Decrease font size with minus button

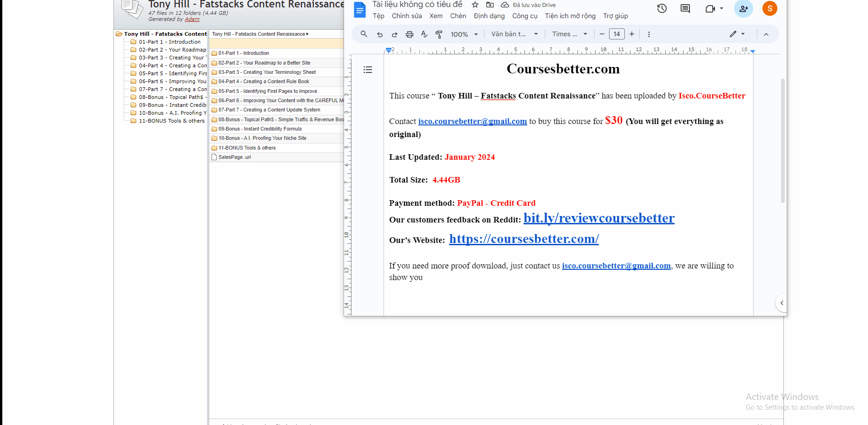tap(602, 34)
